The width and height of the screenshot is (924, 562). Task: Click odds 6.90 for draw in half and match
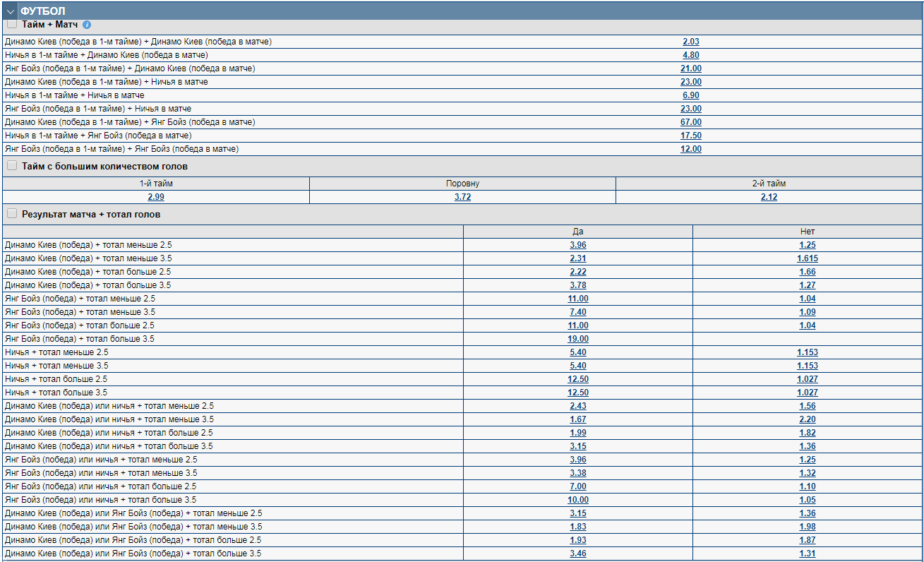point(690,95)
